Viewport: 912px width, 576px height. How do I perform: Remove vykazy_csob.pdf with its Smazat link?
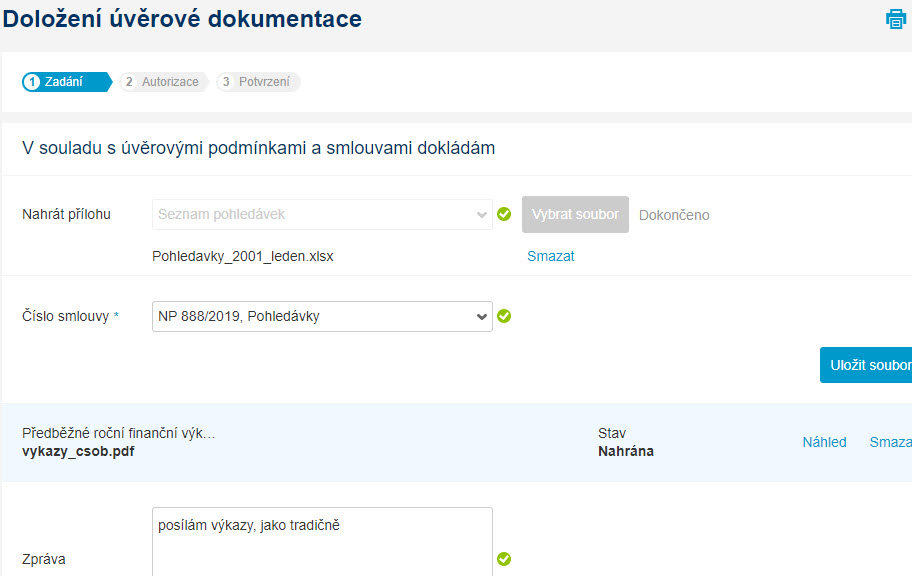890,442
